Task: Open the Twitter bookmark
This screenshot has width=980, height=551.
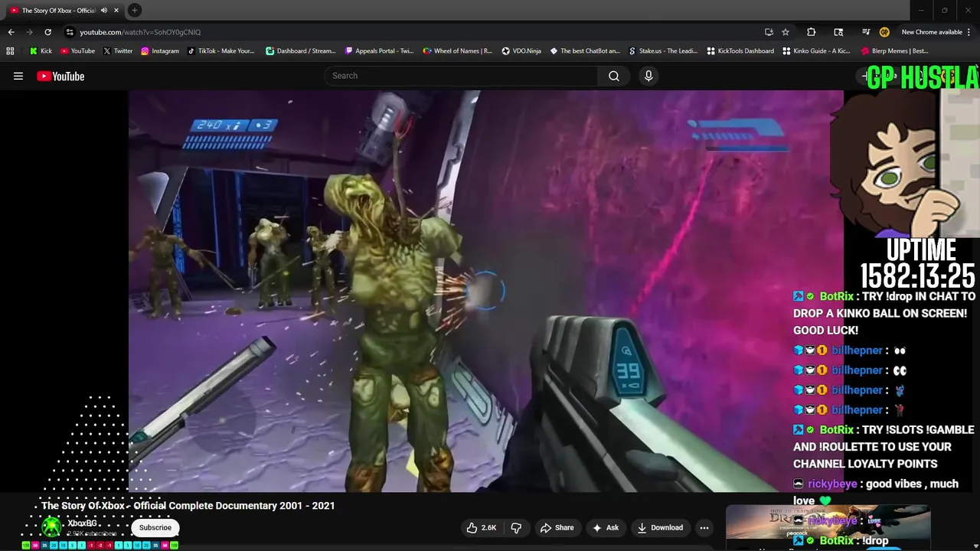Action: click(117, 51)
